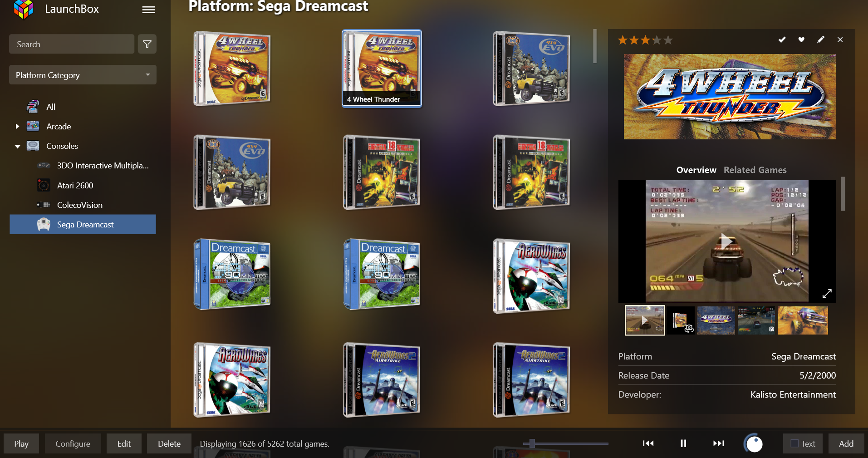
Task: Select AeroWings box in third row
Action: (531, 276)
